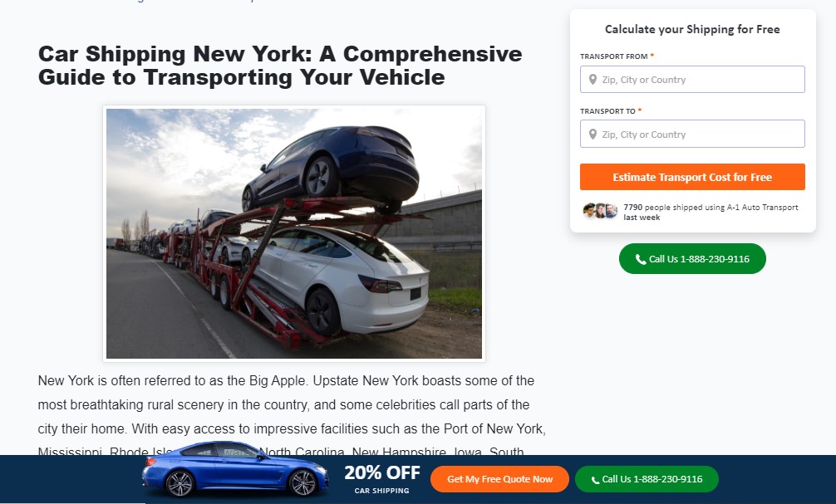Image resolution: width=836 pixels, height=504 pixels.
Task: Focus the Transport From zip or city input
Action: 692,80
